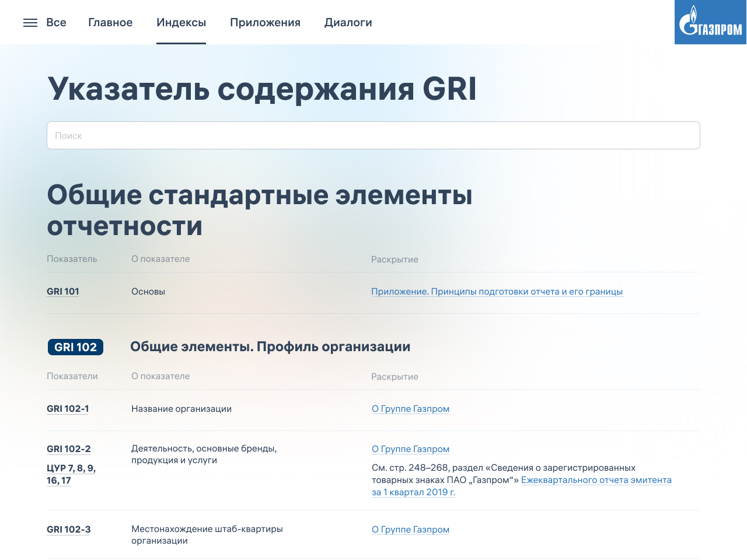Open the Приложения tab
Image resolution: width=747 pixels, height=560 pixels.
pyautogui.click(x=265, y=23)
